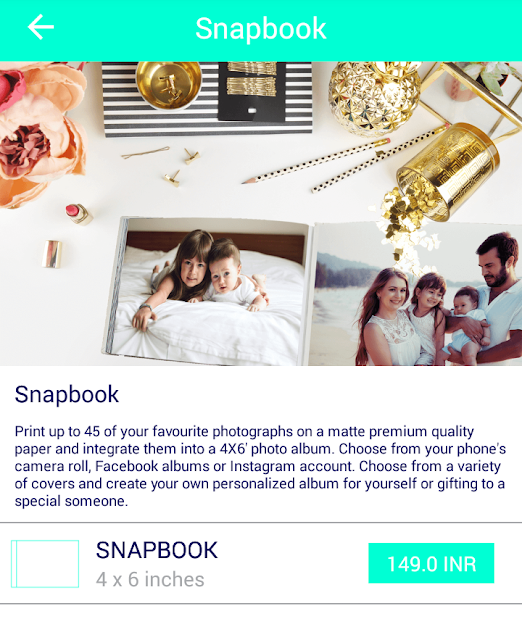
Task: Click the gold bowl with clips
Action: coord(169,85)
